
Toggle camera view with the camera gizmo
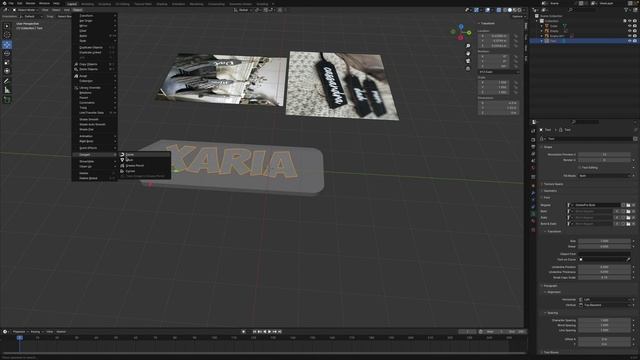(468, 61)
